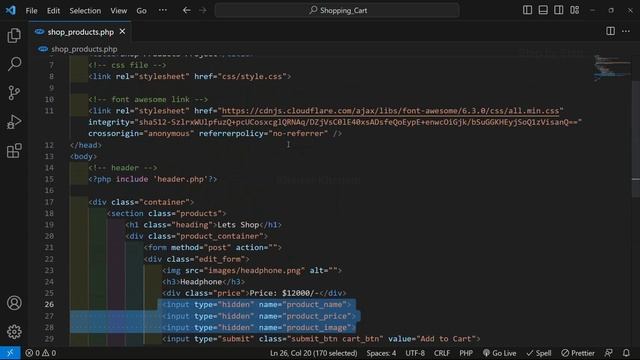640x360 pixels.
Task: Change file encoding UTF-8
Action: point(415,353)
